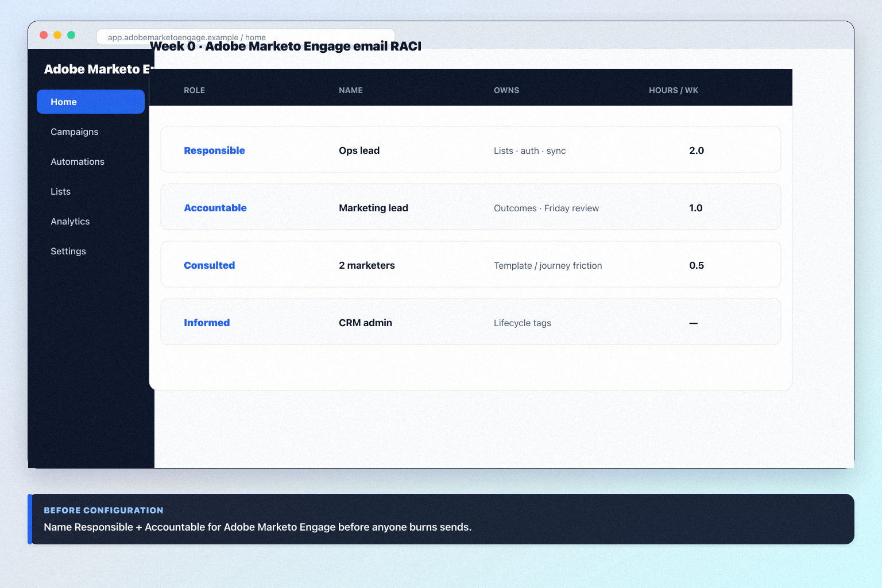Click the 'Lifecycle tags' cell
Screen dimensions: 882x588
(523, 323)
